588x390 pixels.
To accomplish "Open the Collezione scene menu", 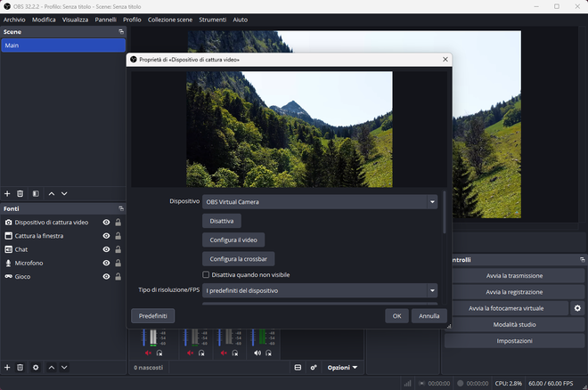I will (170, 20).
